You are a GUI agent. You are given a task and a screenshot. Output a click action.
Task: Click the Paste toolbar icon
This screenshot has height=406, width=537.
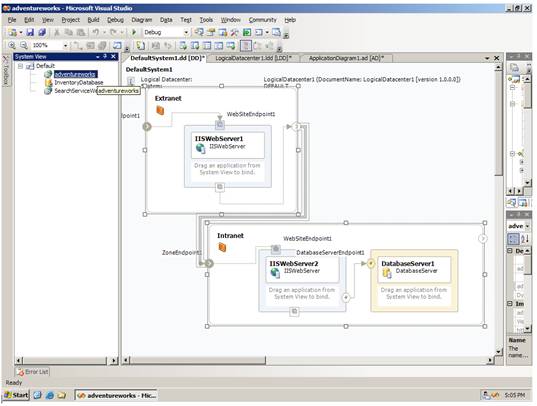tap(81, 33)
